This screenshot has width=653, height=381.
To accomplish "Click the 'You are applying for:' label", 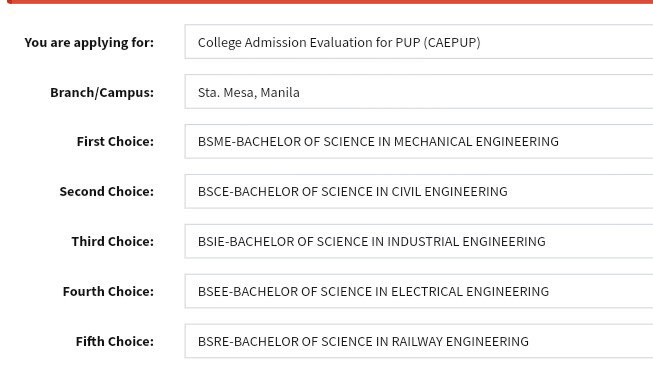I will click(89, 43).
